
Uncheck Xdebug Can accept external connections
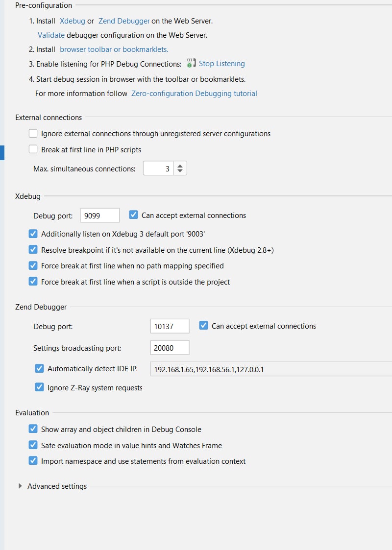133,215
